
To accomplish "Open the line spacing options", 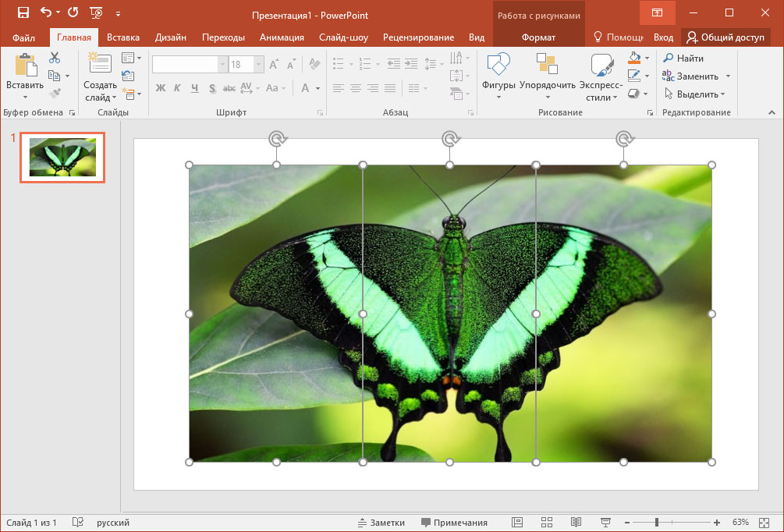I will 433,63.
